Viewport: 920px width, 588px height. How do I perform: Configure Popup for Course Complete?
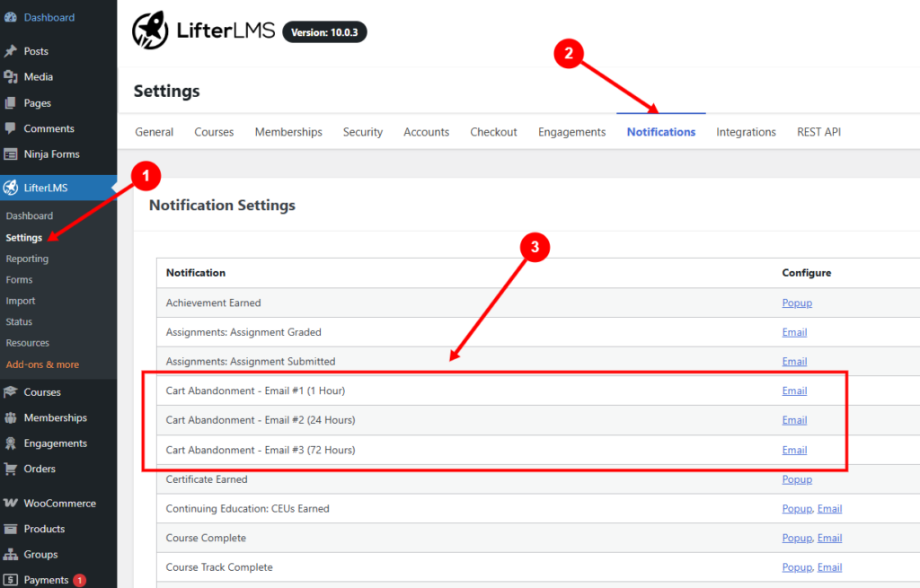point(797,538)
